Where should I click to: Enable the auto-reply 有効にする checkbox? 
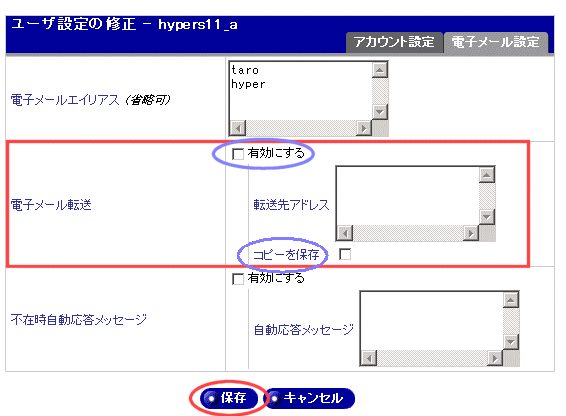[x=238, y=279]
